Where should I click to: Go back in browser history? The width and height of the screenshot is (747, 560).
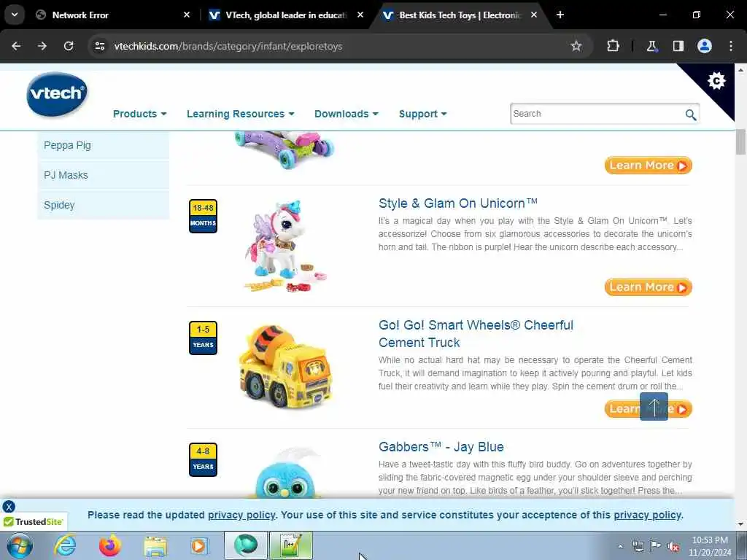[16, 46]
